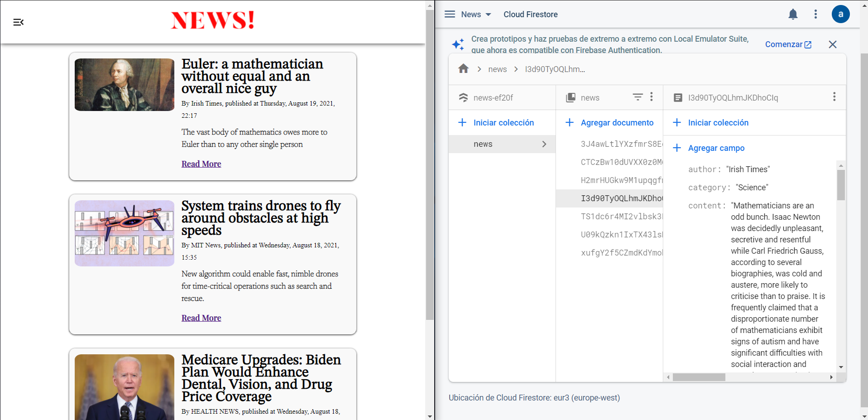Open the notifications bell
The width and height of the screenshot is (868, 420).
793,14
